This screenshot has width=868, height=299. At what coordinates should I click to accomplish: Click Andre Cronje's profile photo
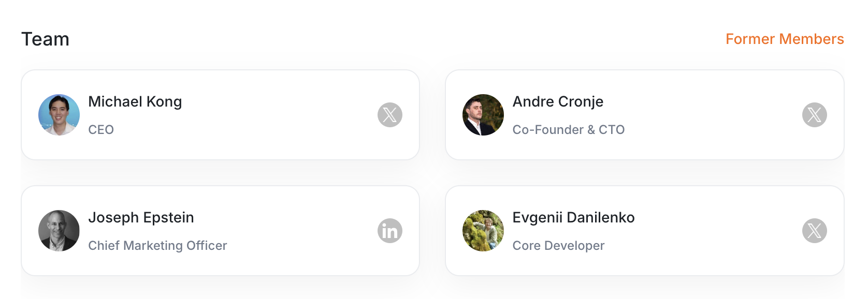point(483,115)
